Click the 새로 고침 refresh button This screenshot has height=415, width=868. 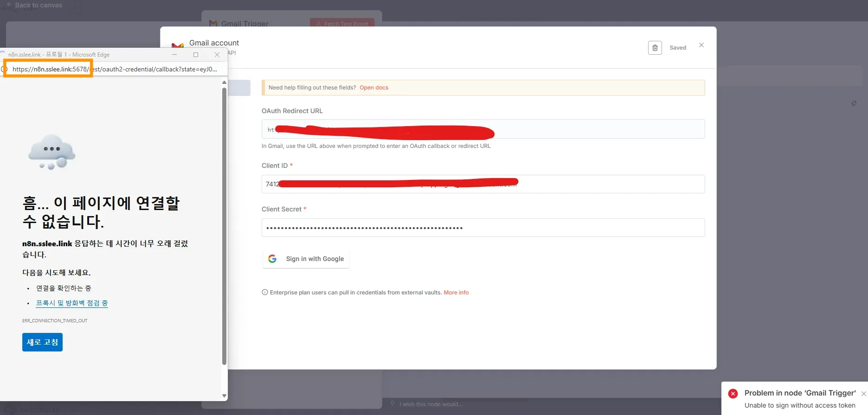click(x=42, y=342)
